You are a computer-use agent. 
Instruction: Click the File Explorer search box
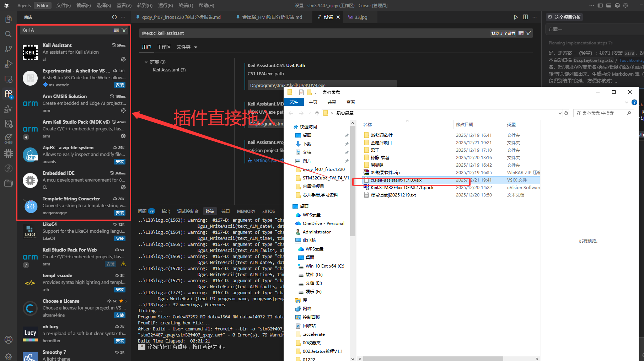click(603, 113)
